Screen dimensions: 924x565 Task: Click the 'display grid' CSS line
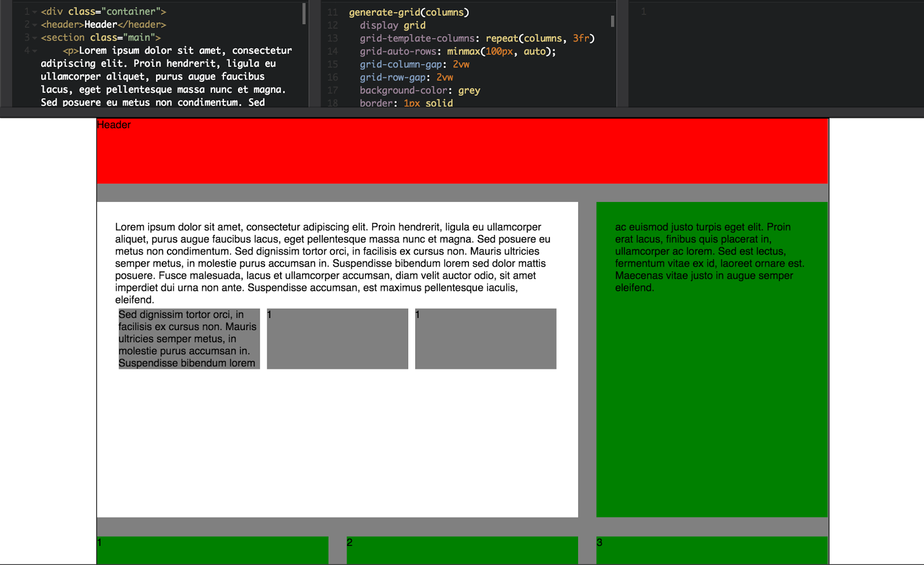(x=393, y=25)
